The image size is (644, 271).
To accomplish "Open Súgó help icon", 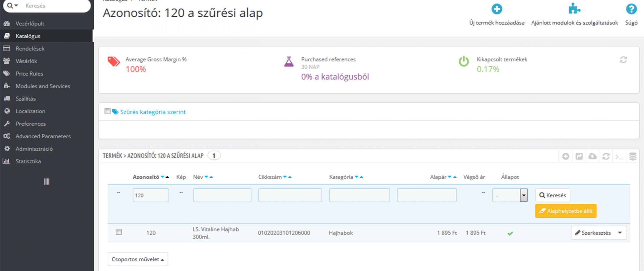I will click(631, 9).
